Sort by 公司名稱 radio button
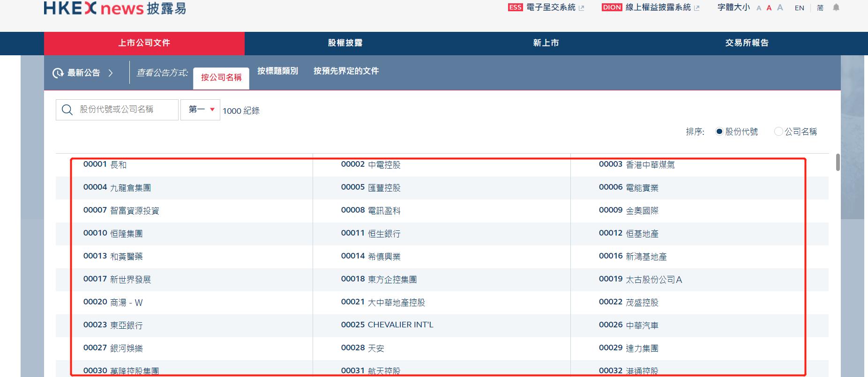Screen dimensions: 868x377 point(778,132)
